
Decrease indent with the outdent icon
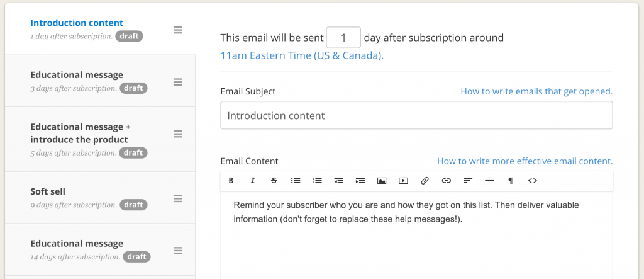coord(339,181)
